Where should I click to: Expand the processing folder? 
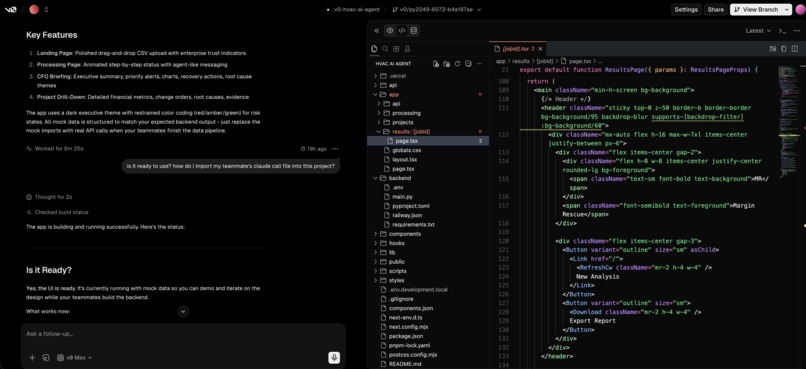(x=428, y=113)
